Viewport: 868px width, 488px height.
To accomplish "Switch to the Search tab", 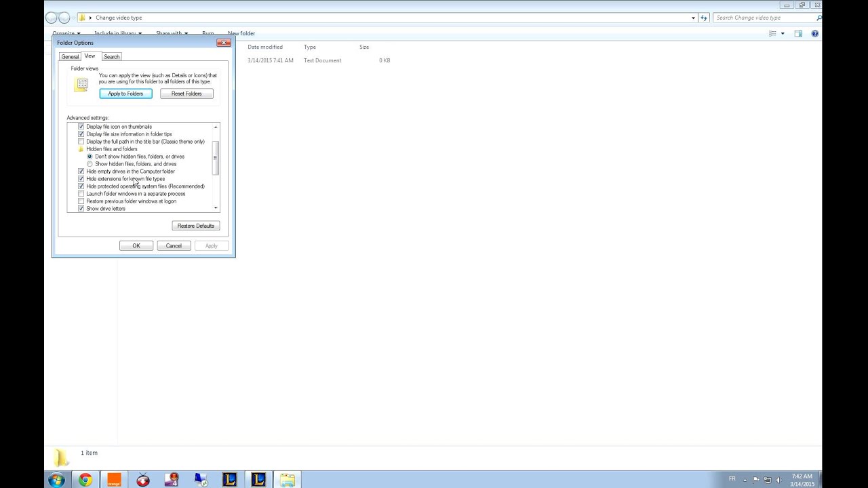I will (x=111, y=56).
